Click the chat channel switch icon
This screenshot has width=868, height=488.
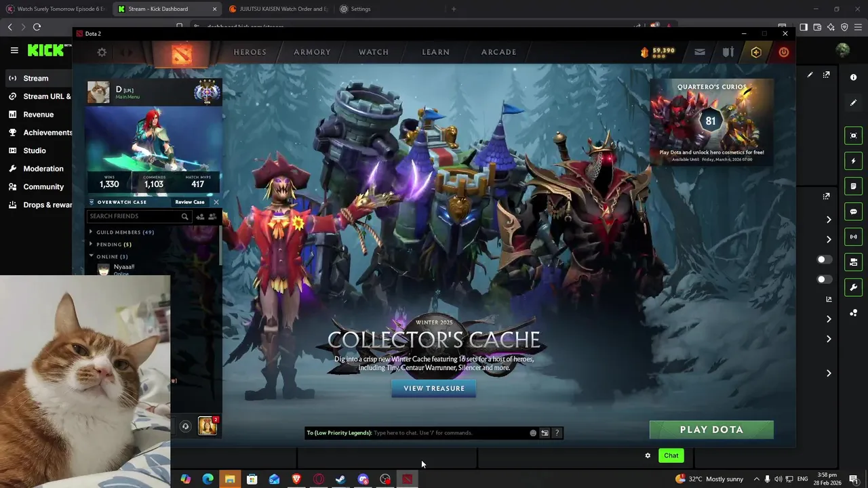pyautogui.click(x=545, y=433)
